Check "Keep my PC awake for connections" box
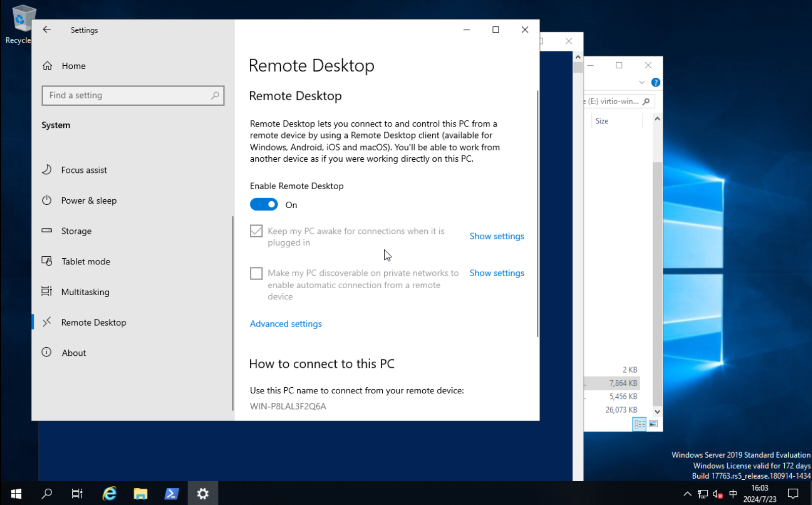Image resolution: width=812 pixels, height=505 pixels. (x=256, y=231)
